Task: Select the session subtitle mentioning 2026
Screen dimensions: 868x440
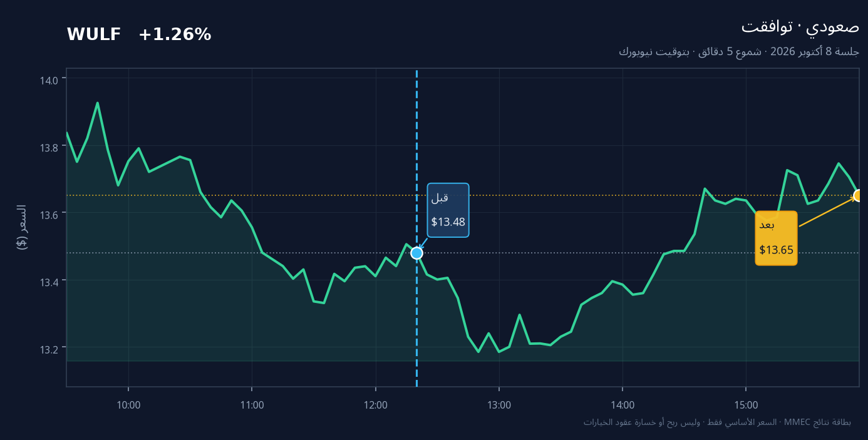Action: [739, 51]
